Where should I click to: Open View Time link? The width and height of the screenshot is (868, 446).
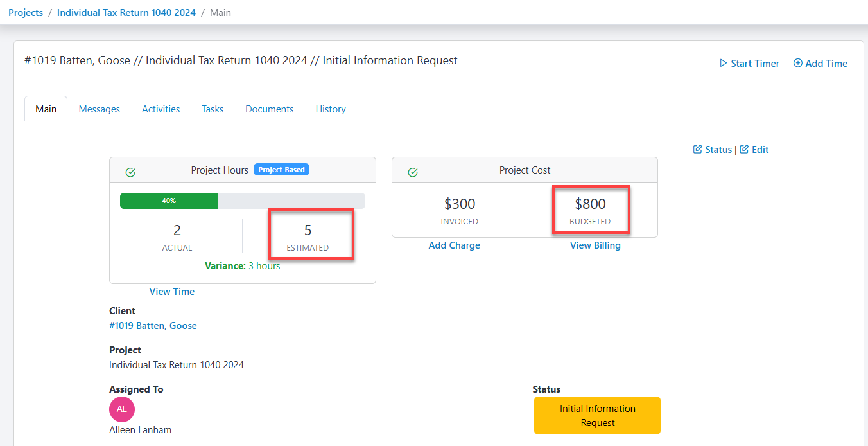pos(172,292)
